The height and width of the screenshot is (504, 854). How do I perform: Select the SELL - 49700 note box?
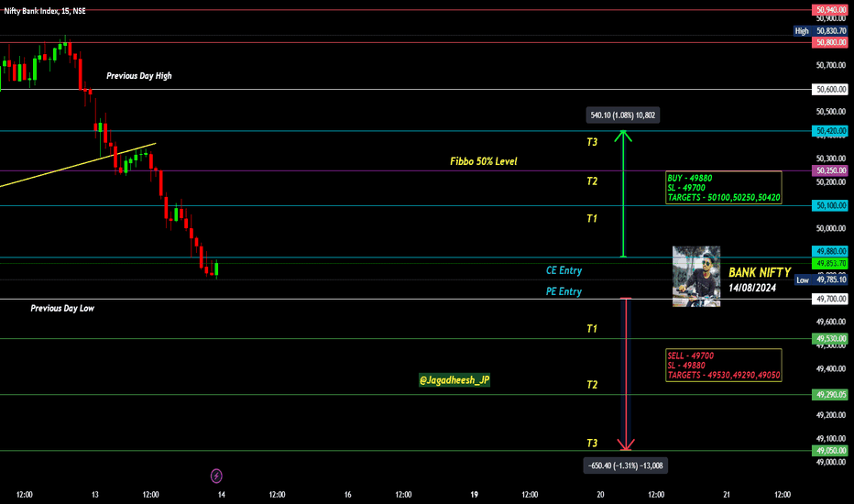(x=723, y=365)
